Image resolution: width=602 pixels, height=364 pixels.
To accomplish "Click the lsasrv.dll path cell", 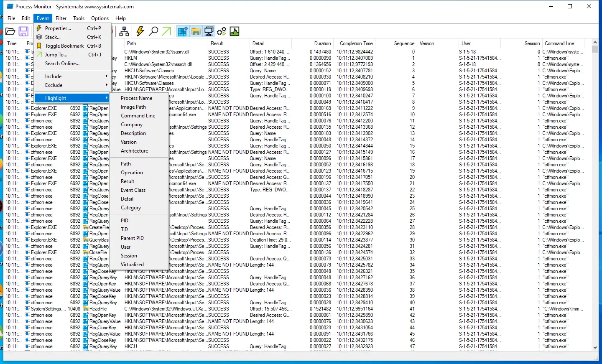I will pos(157,52).
